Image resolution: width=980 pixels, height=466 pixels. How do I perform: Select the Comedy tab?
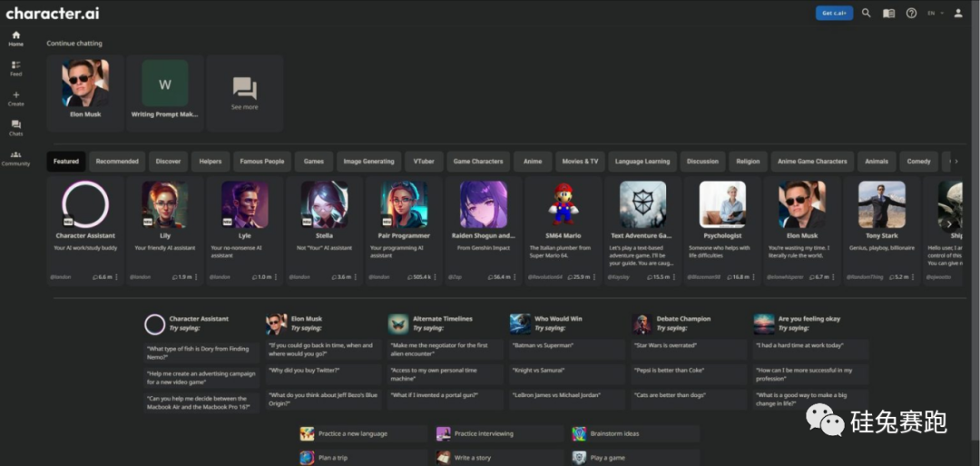click(918, 162)
